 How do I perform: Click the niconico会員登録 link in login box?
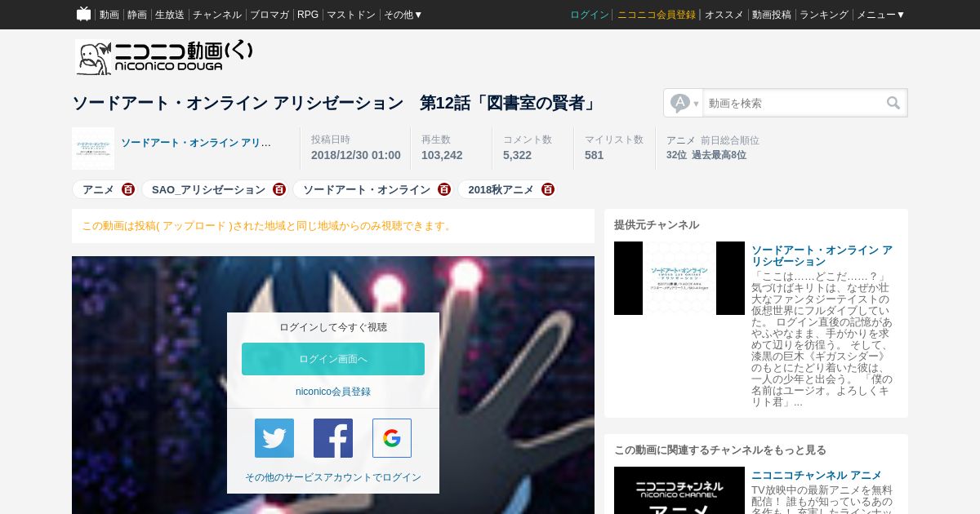click(x=333, y=392)
